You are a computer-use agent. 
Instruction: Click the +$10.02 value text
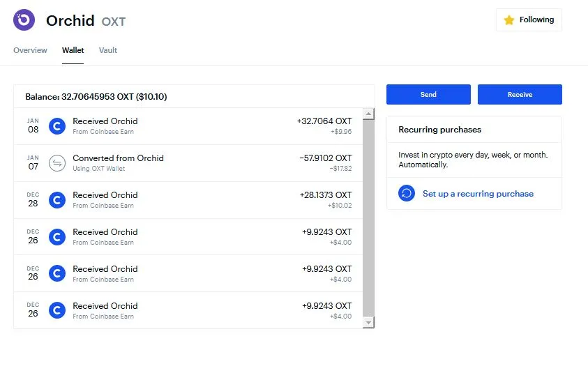coord(340,206)
